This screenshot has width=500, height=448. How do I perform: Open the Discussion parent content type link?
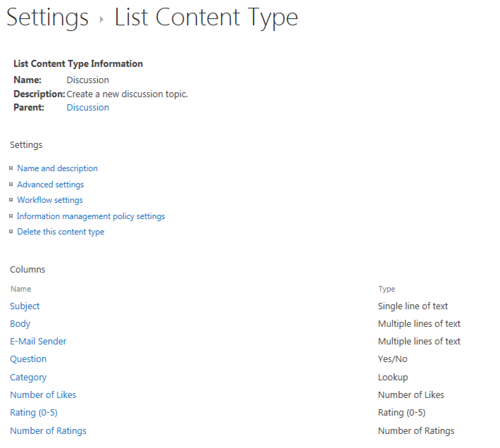tap(88, 107)
